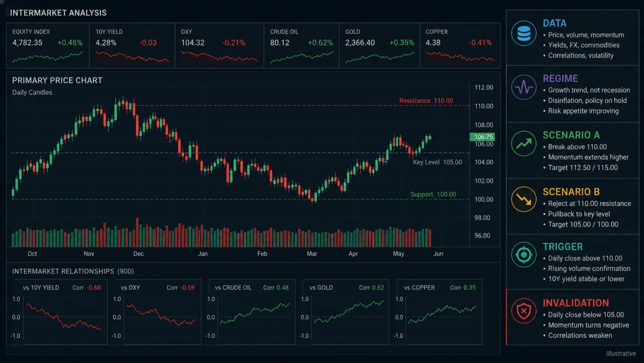The image size is (644, 363).
Task: Click the REGIME pulse waveform icon
Action: [x=524, y=87]
